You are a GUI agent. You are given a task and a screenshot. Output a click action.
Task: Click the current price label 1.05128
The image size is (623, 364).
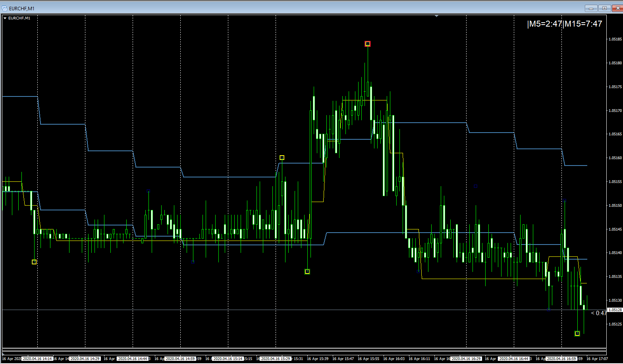615,310
